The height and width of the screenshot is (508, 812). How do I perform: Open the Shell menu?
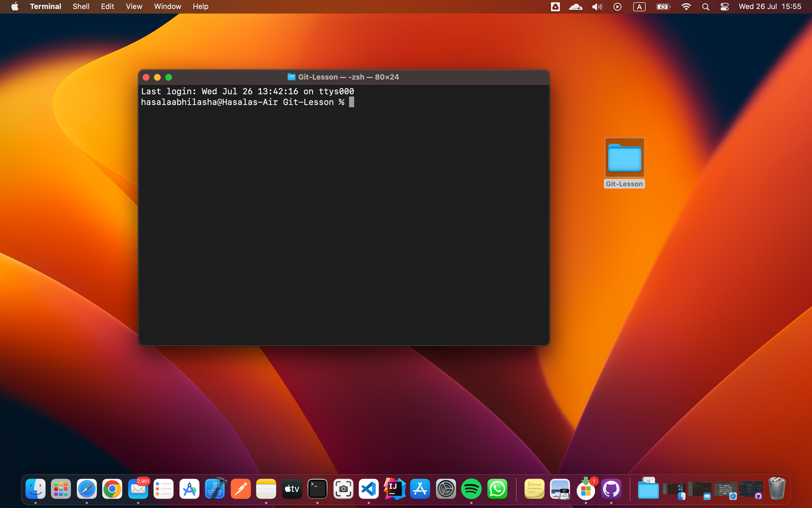click(81, 7)
